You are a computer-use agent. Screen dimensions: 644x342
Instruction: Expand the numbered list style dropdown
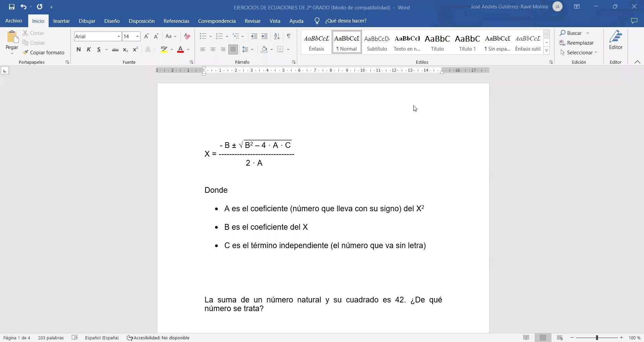(227, 36)
